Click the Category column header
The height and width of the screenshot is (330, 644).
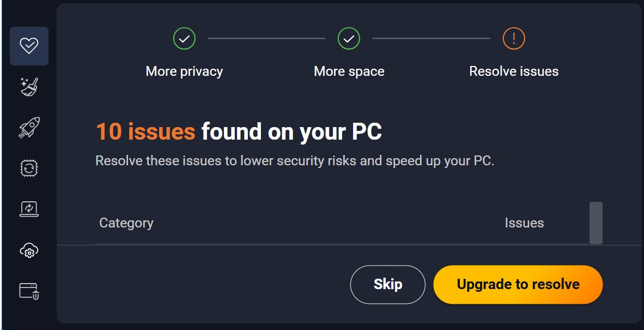(126, 223)
